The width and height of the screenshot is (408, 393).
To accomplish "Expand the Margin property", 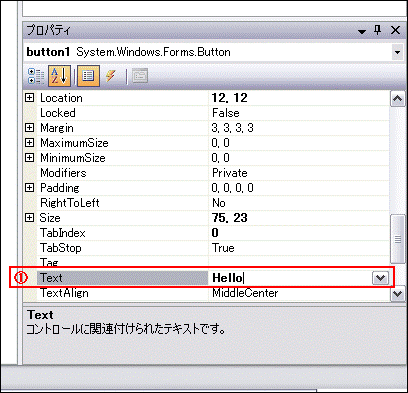I will click(30, 128).
